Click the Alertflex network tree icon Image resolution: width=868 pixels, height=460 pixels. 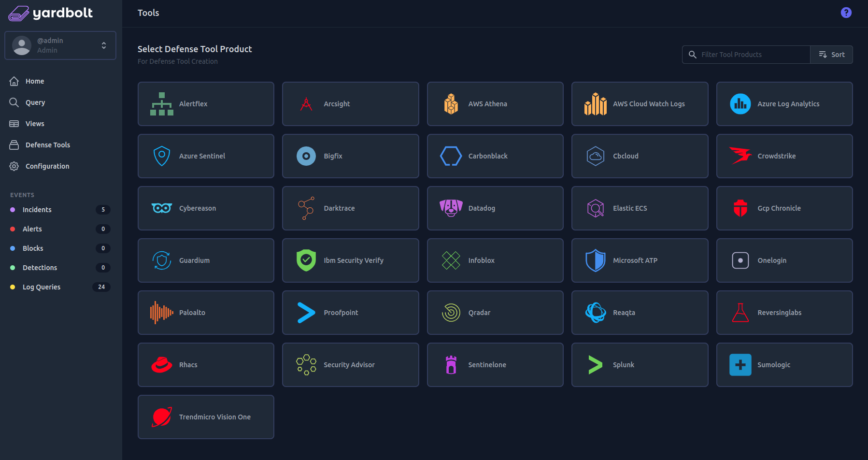[161, 104]
